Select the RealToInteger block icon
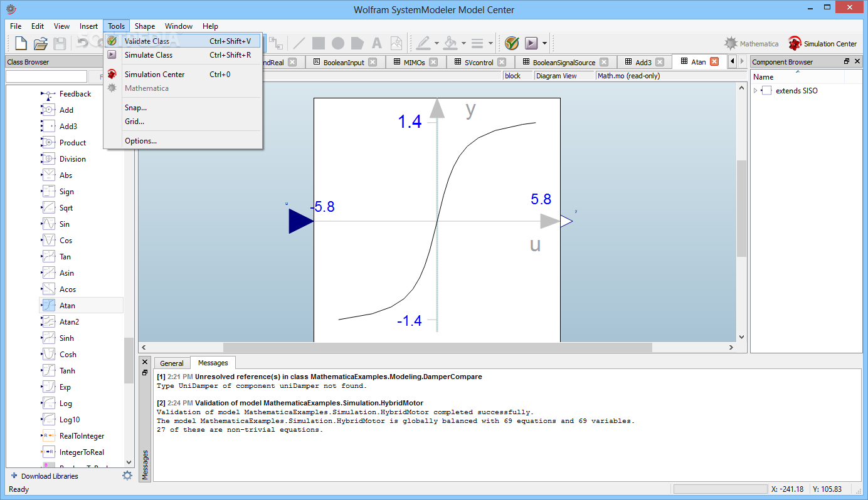The height and width of the screenshot is (500, 868). pos(49,436)
